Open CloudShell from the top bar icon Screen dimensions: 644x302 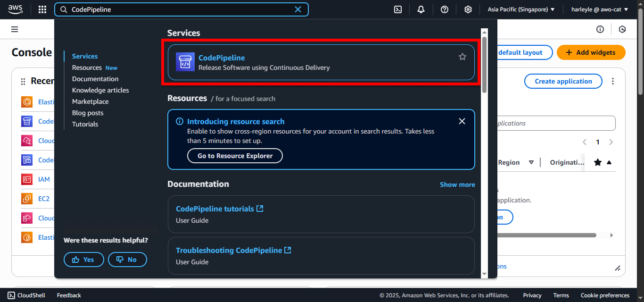398,9
